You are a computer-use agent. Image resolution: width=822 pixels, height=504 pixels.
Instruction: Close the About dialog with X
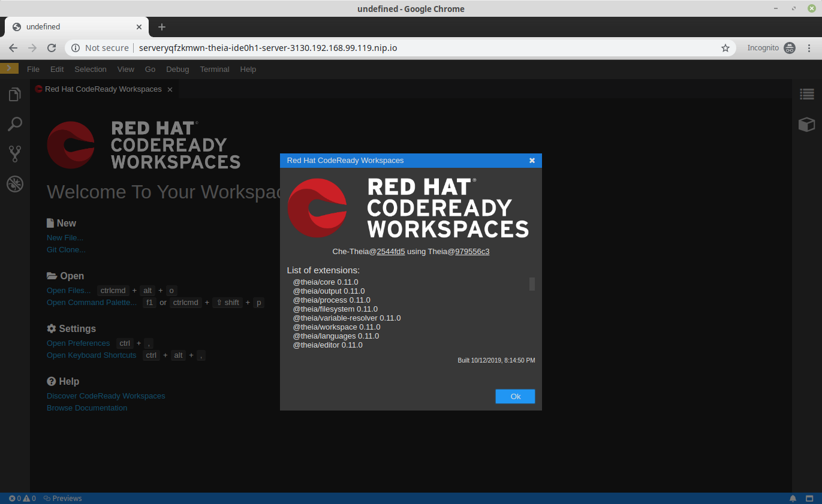pyautogui.click(x=532, y=161)
